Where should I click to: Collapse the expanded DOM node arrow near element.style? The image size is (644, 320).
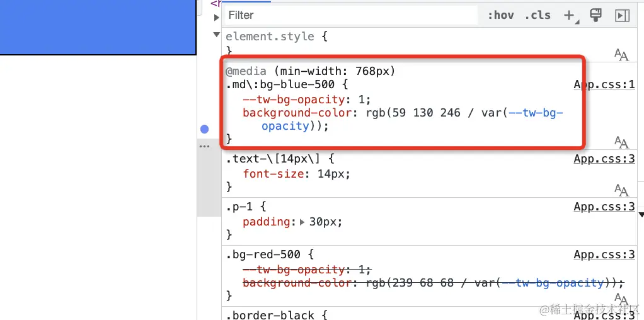216,35
